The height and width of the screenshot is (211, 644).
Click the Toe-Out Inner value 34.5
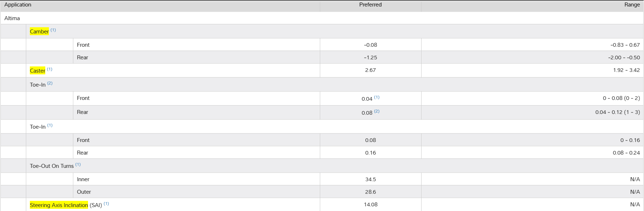370,179
